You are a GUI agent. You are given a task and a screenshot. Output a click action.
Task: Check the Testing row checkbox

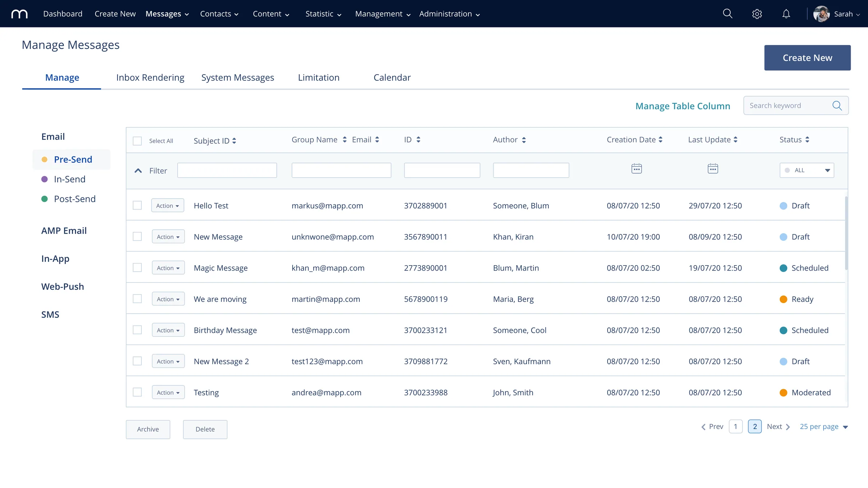(137, 392)
